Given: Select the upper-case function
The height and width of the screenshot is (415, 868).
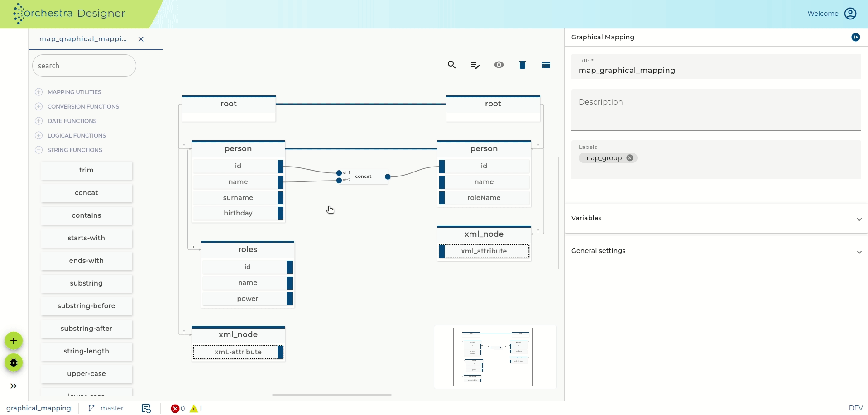Looking at the screenshot, I should [86, 374].
